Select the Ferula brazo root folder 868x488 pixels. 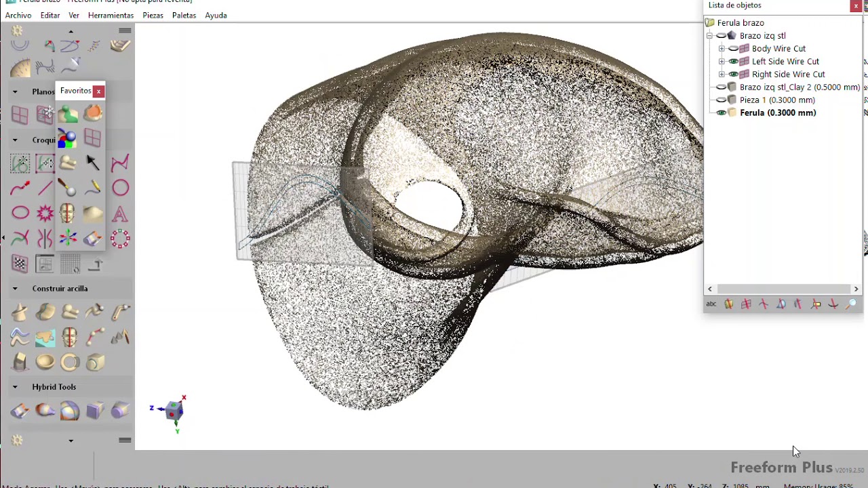tap(741, 23)
